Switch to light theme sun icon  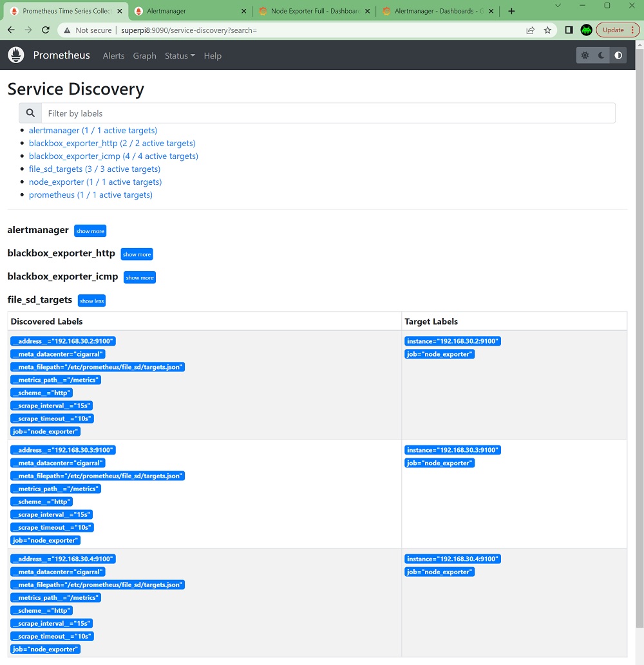pyautogui.click(x=585, y=55)
